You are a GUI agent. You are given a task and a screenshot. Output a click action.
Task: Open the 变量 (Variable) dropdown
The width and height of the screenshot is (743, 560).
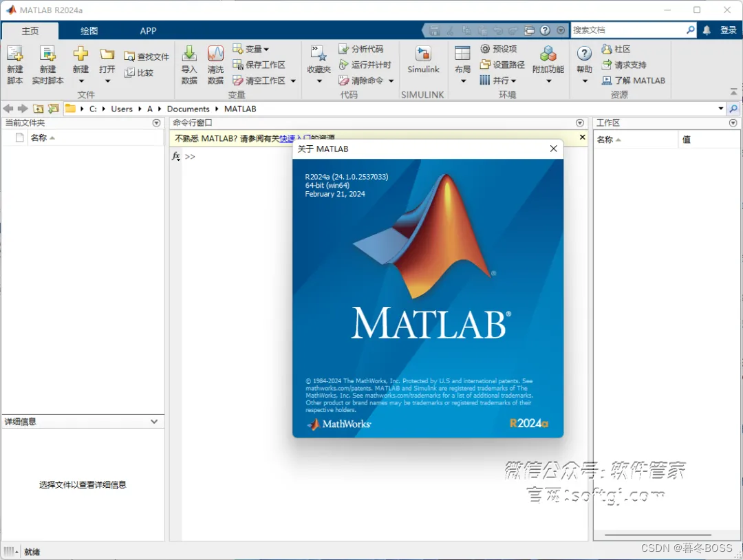tap(250, 49)
